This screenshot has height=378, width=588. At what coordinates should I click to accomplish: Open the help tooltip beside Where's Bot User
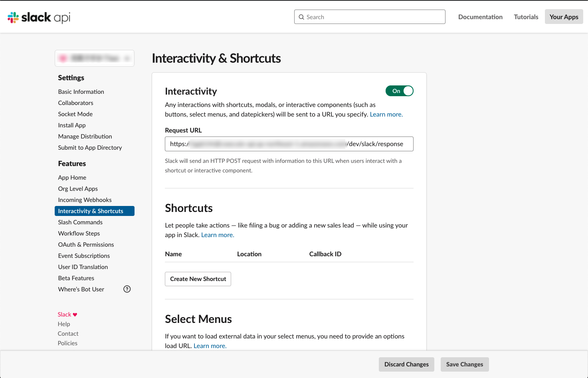tap(127, 289)
